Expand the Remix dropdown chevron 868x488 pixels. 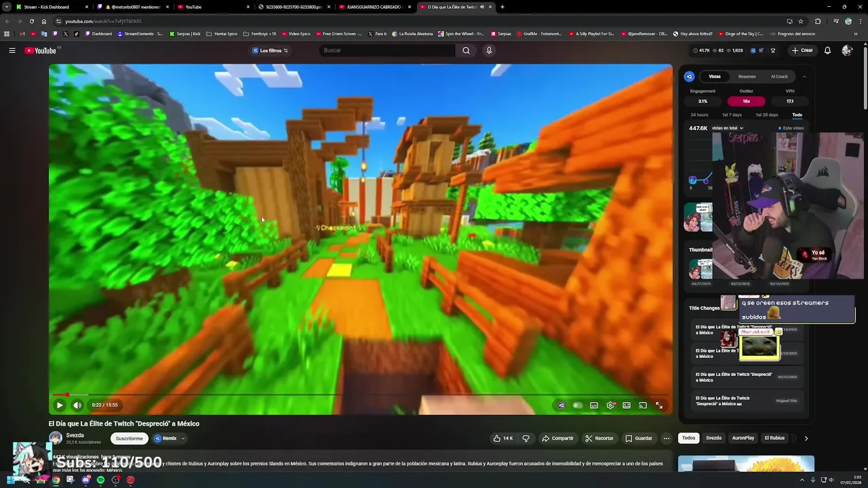coord(182,439)
